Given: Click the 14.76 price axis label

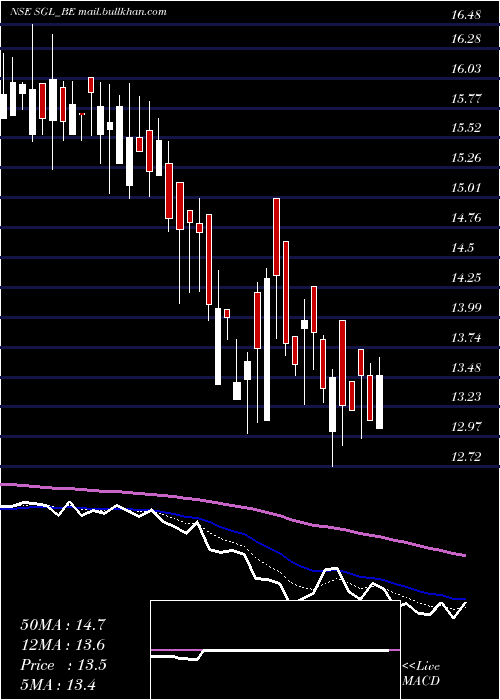Looking at the screenshot, I should pos(466,218).
